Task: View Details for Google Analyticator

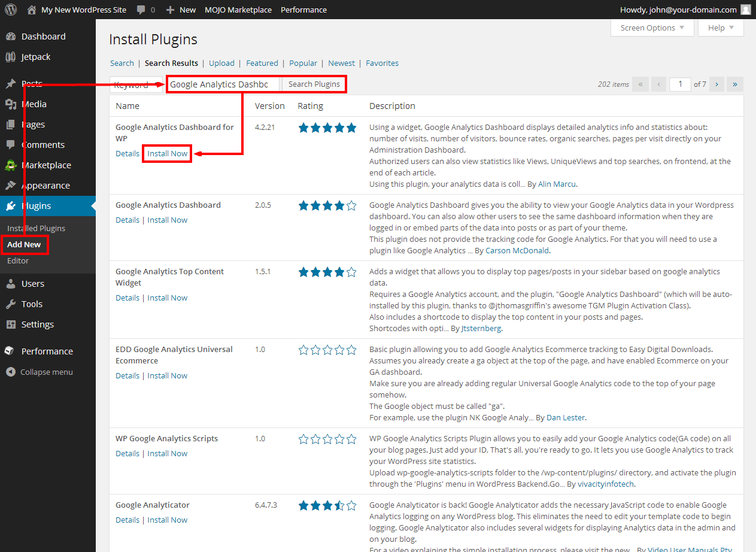Action: [x=127, y=520]
